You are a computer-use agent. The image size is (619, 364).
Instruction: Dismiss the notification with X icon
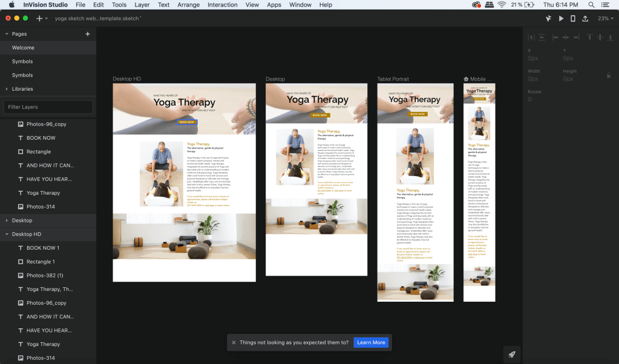point(234,342)
